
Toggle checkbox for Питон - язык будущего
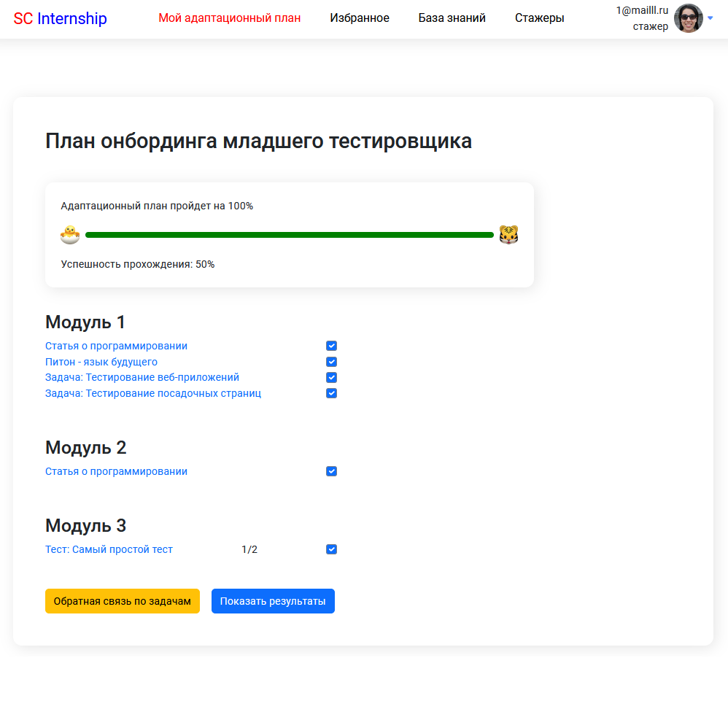click(331, 362)
